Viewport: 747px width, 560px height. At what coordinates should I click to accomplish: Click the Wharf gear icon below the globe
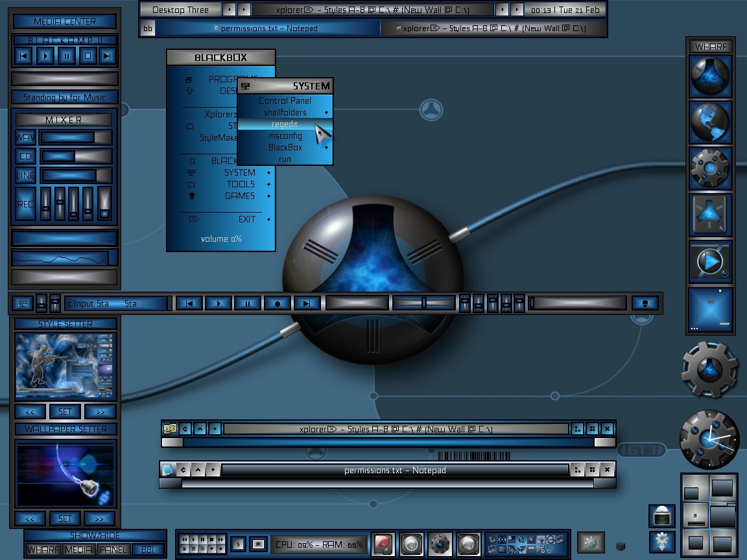710,168
